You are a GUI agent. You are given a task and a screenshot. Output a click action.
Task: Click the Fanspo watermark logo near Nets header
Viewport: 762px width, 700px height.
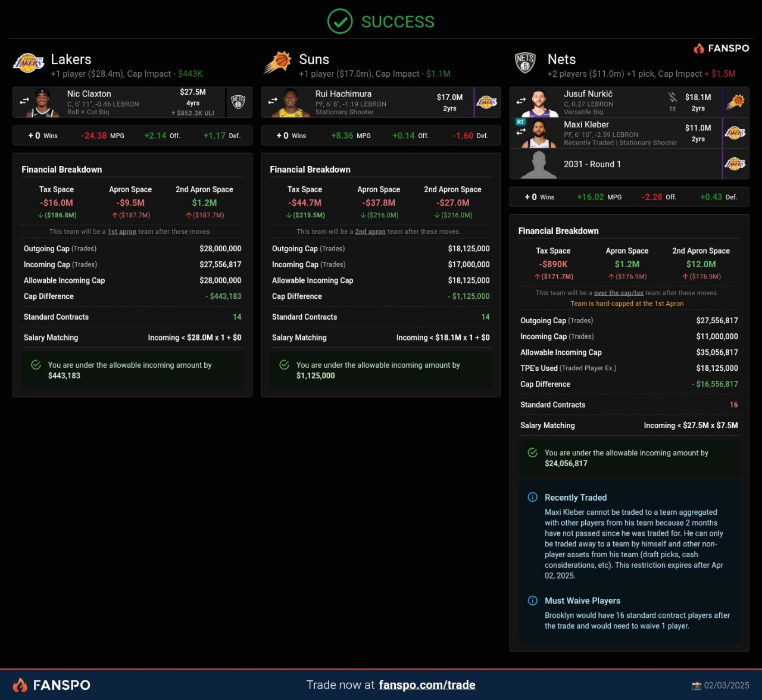click(x=722, y=48)
